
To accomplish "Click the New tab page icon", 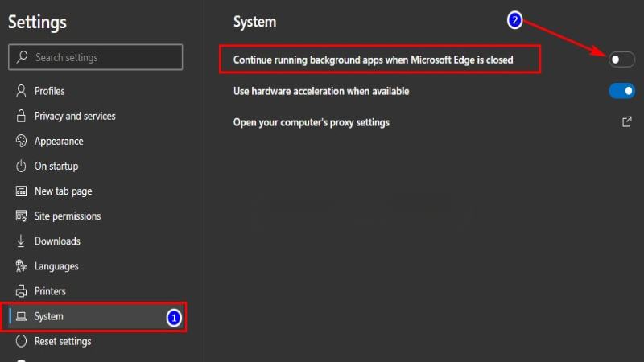I will [21, 191].
